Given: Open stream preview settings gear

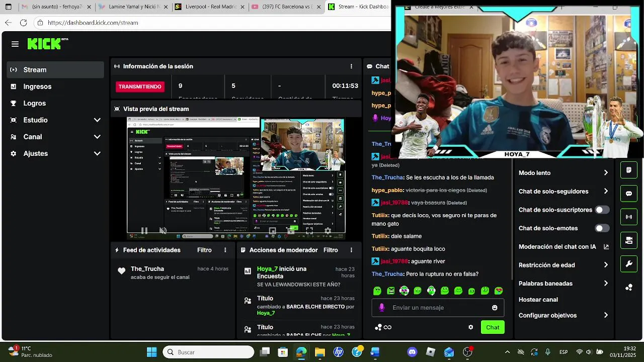Looking at the screenshot, I should [328, 231].
